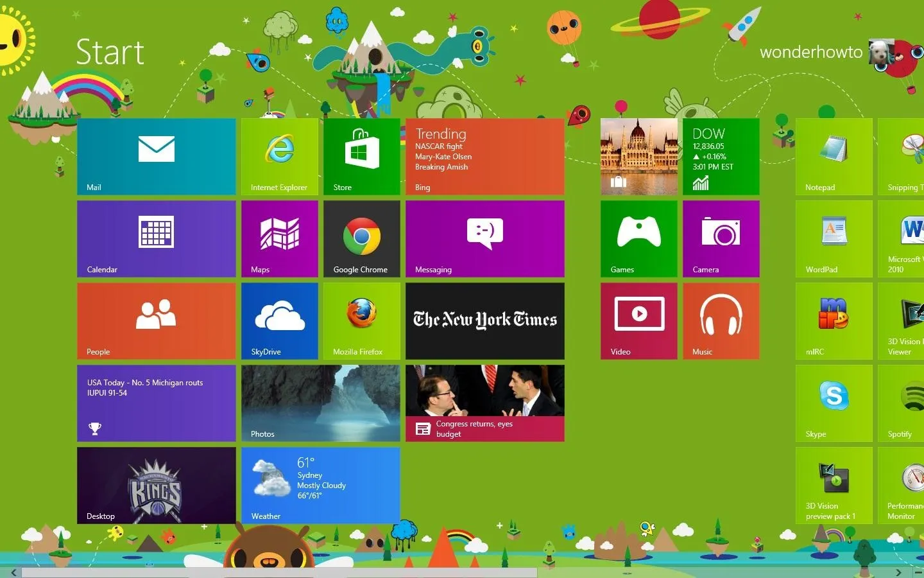
Task: Open the SkyDrive tile
Action: tap(280, 321)
